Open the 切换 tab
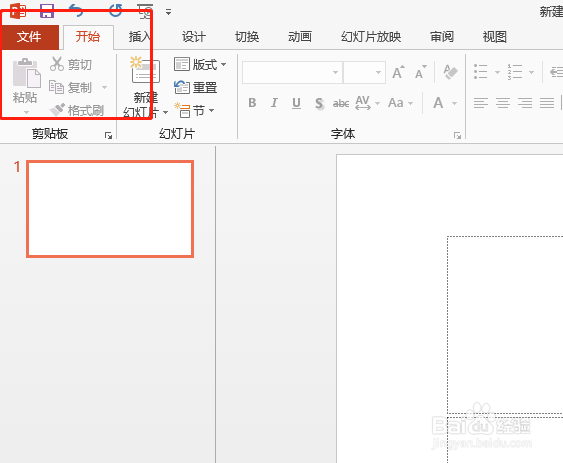Image resolution: width=563 pixels, height=463 pixels. click(x=247, y=37)
